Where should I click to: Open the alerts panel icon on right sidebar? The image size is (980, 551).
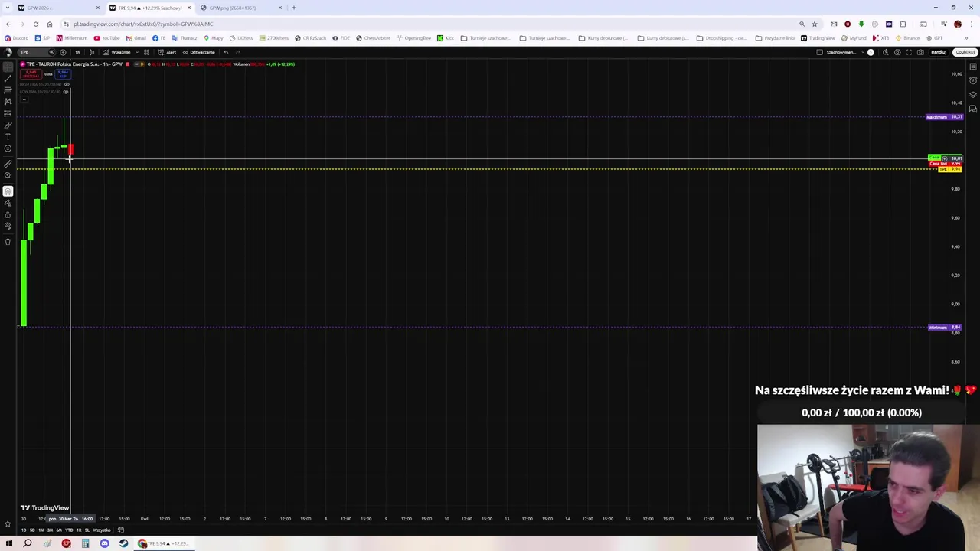click(x=973, y=80)
